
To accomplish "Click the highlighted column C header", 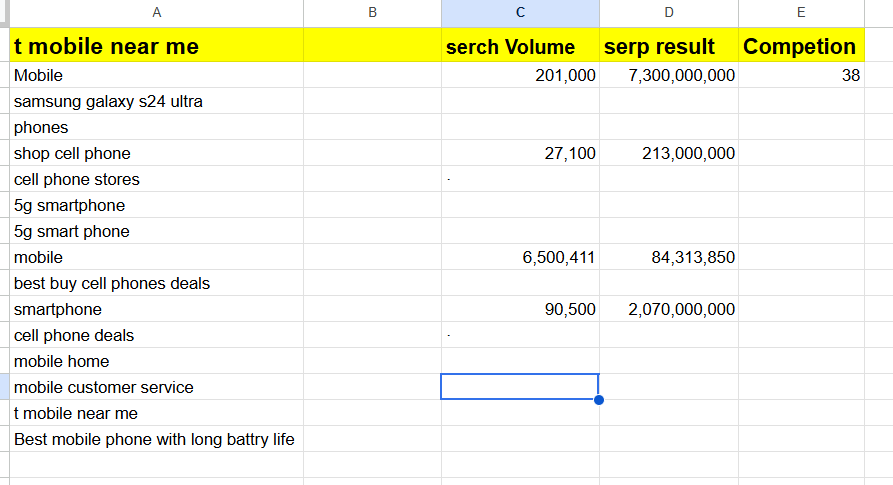I will pyautogui.click(x=520, y=12).
